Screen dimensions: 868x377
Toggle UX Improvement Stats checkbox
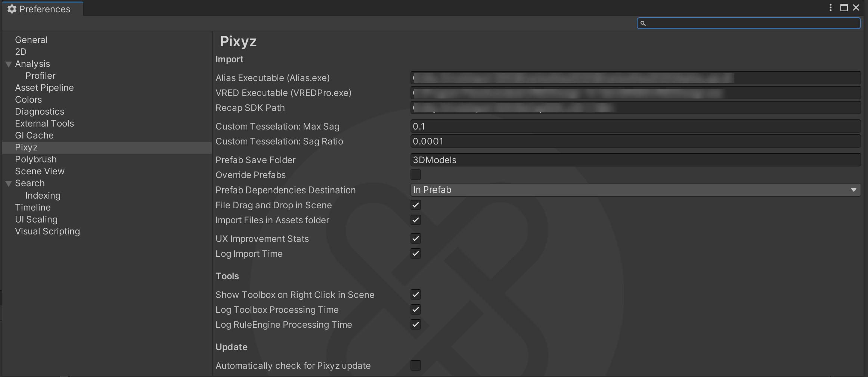pos(416,239)
